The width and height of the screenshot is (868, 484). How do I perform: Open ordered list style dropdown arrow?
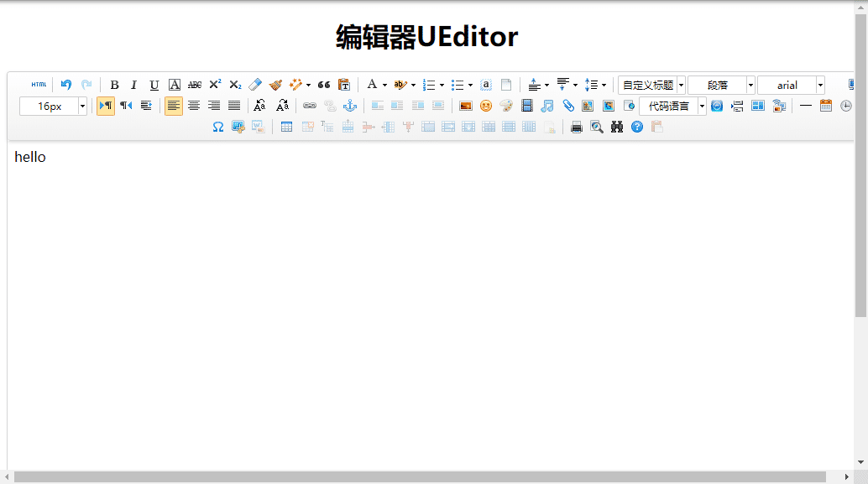(x=442, y=86)
